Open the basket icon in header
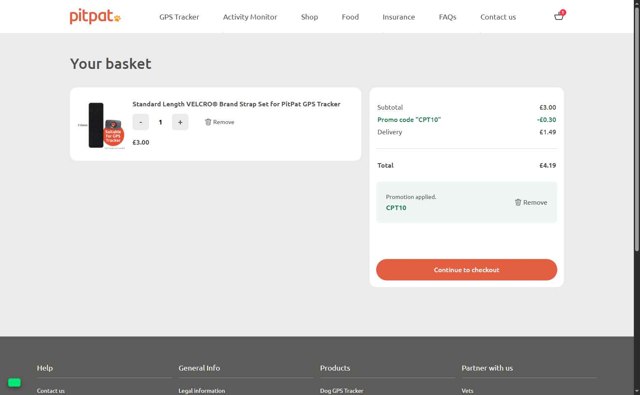The width and height of the screenshot is (640, 395). (559, 16)
